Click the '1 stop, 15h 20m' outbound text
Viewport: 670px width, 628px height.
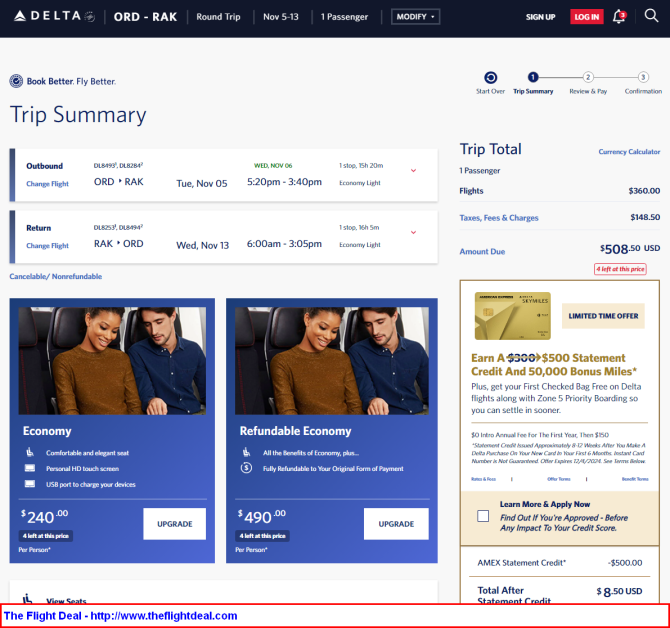361,165
